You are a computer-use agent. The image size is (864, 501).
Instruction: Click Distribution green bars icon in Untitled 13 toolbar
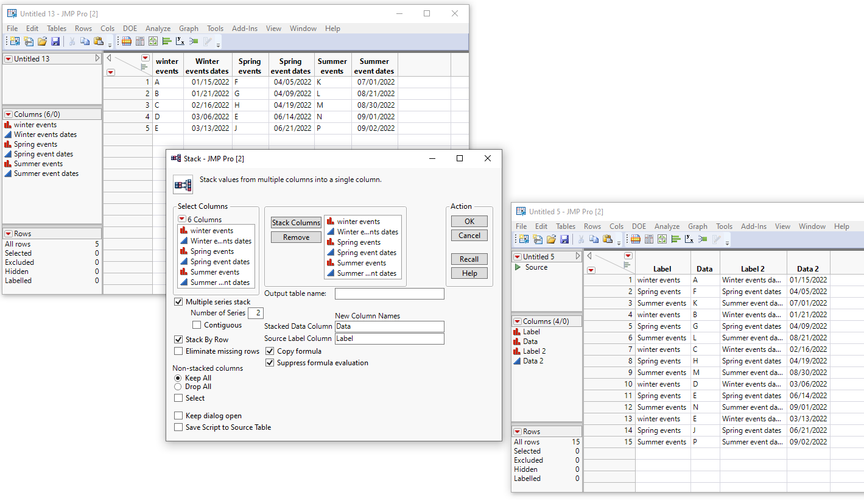166,41
